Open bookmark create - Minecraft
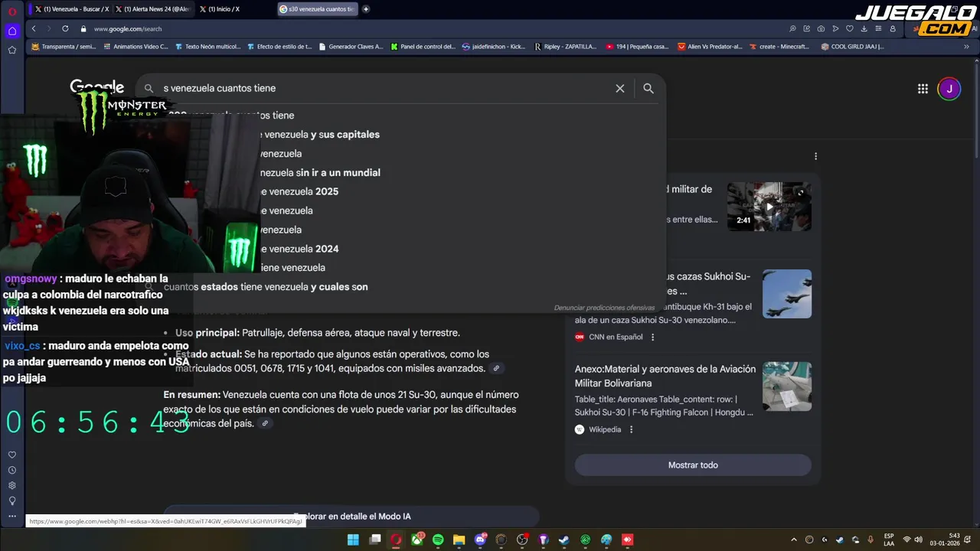 [779, 47]
